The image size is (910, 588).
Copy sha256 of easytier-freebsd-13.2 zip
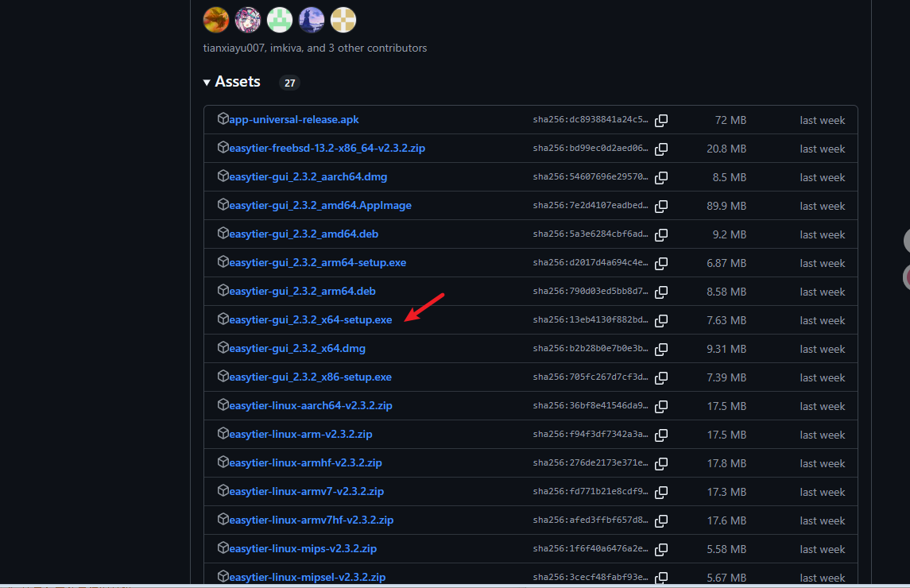(661, 149)
